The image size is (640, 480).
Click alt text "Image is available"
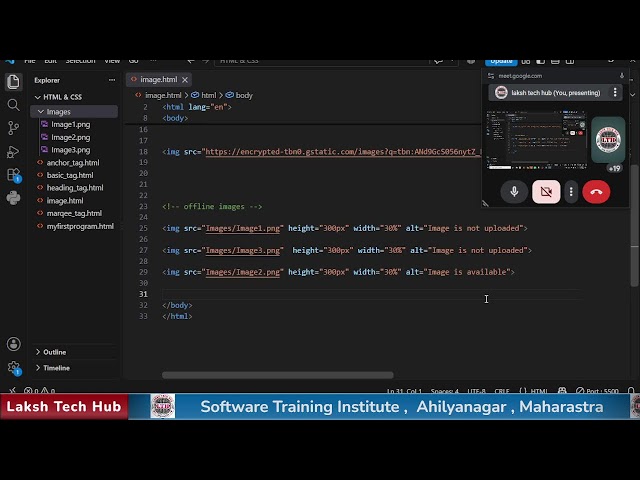tap(467, 272)
